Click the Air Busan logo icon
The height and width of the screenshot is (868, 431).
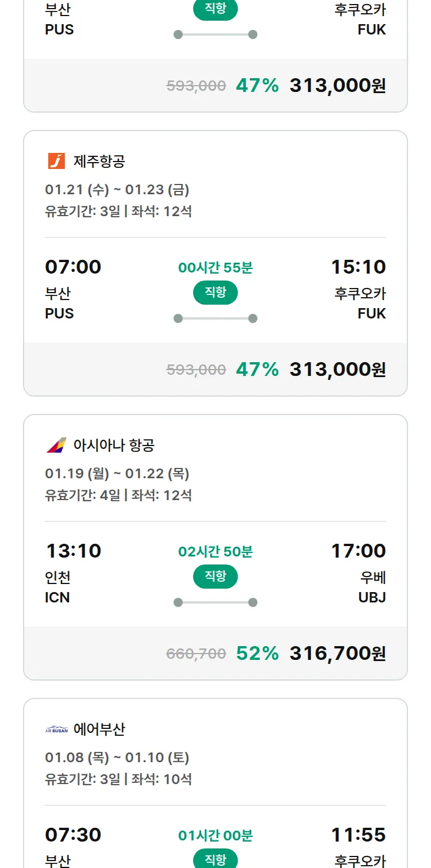click(x=56, y=729)
